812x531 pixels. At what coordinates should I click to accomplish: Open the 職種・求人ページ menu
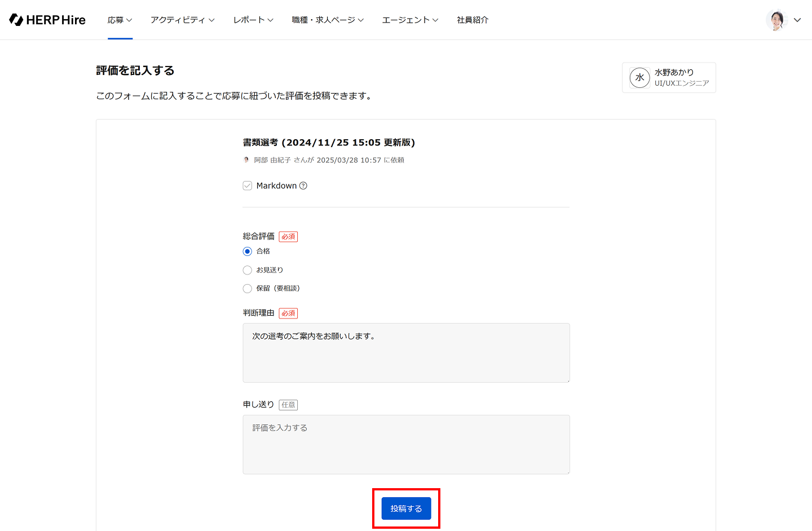(x=328, y=20)
